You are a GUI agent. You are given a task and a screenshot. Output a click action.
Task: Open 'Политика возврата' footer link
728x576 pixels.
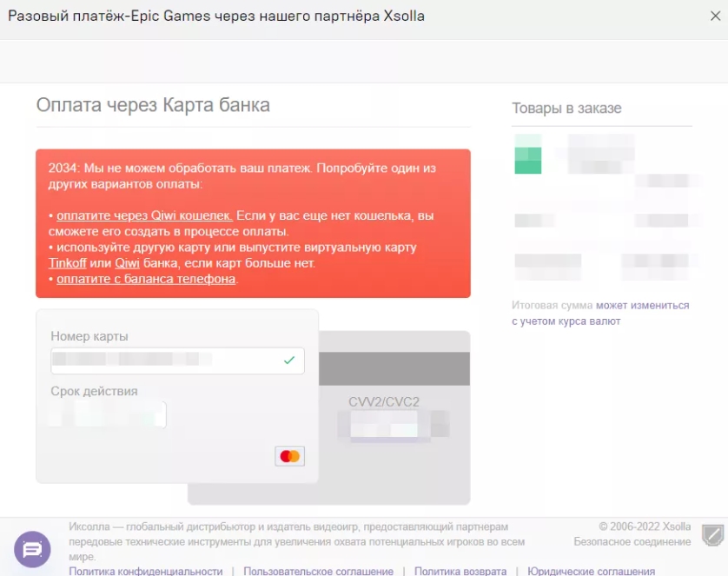tap(460, 571)
